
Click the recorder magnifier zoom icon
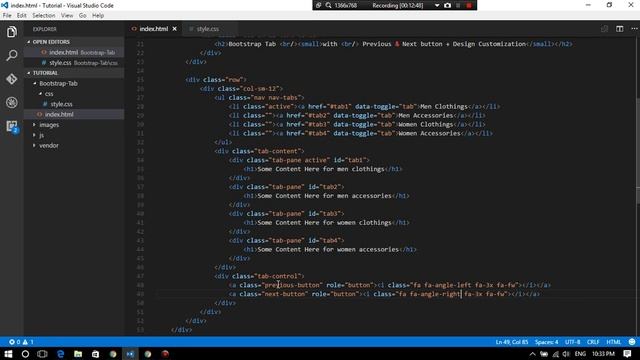[329, 5]
